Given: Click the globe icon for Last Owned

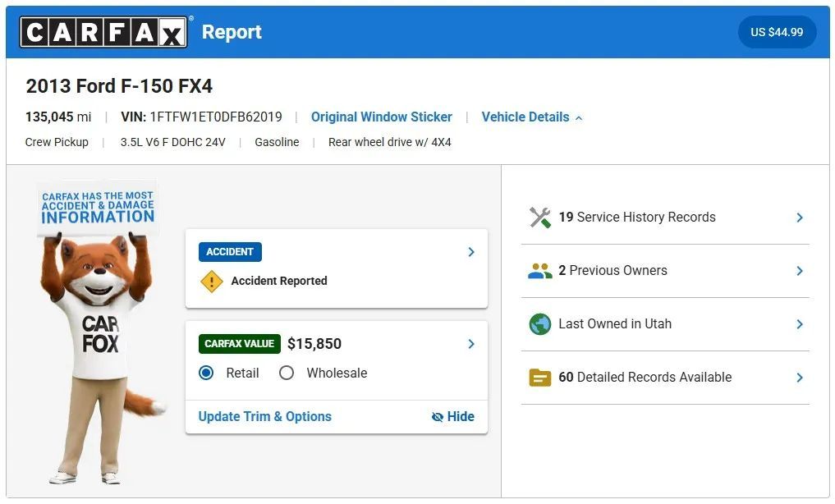Looking at the screenshot, I should point(540,324).
